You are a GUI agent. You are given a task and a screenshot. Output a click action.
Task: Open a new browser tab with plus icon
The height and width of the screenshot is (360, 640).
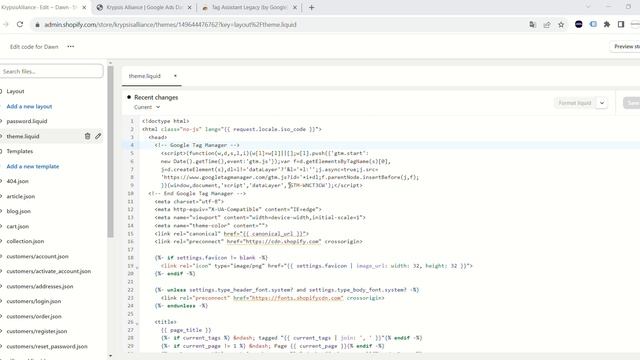(x=311, y=7)
